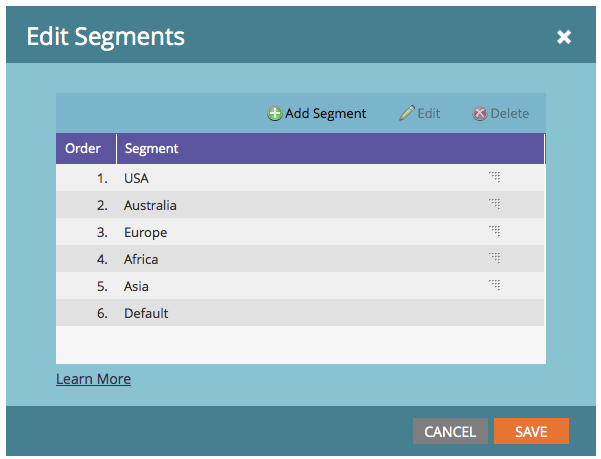Click the Edit Segments dialog title
Image resolution: width=601 pixels, height=459 pixels.
105,37
